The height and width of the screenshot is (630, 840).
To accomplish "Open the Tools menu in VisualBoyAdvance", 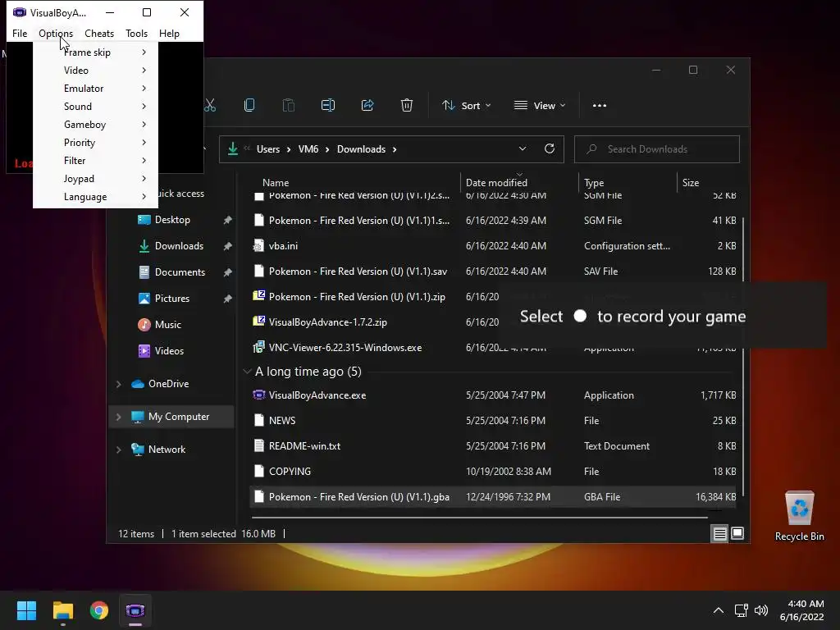I will 137,33.
